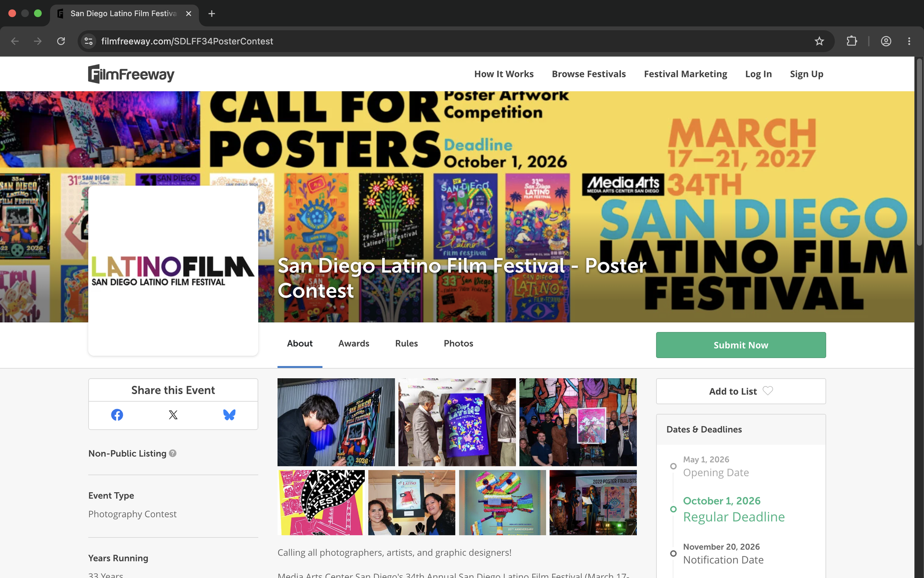Click the 'Dates & Deadlines' heading

click(x=704, y=429)
